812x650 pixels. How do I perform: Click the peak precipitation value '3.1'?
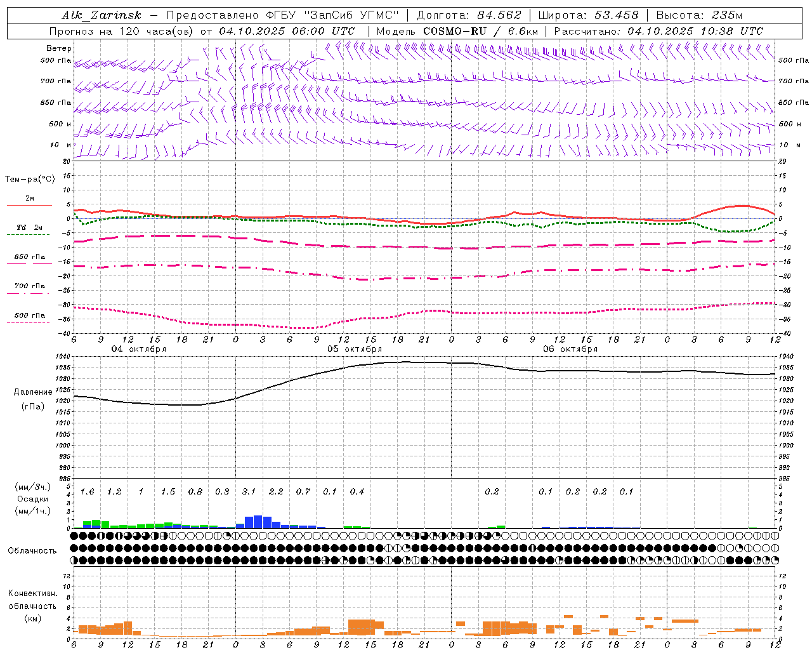(x=249, y=492)
